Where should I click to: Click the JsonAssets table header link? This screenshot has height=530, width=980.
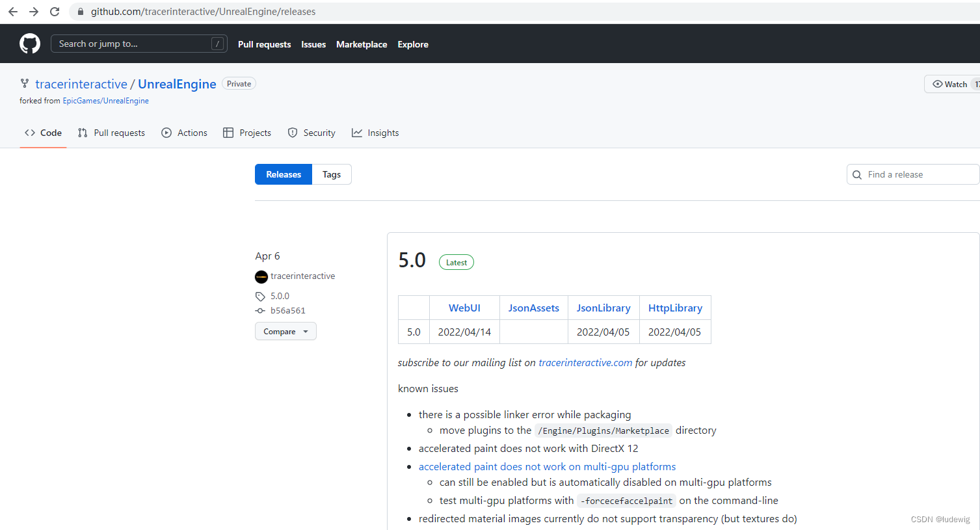coord(533,308)
